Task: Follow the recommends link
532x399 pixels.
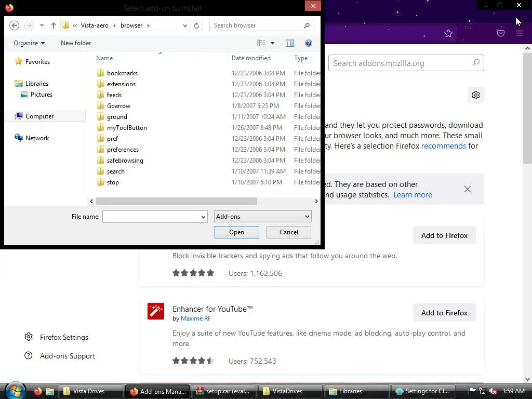Action: pos(444,146)
